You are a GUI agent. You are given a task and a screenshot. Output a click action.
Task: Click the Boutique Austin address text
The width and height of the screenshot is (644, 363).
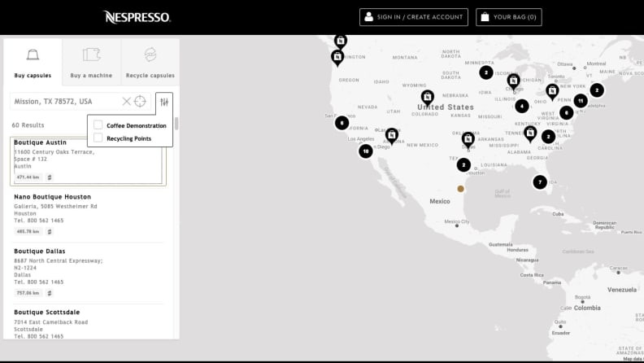click(54, 159)
